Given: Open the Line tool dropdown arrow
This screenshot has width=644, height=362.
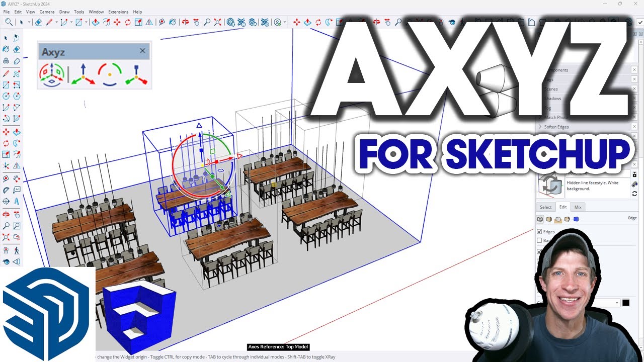Looking at the screenshot, I should pyautogui.click(x=56, y=22).
